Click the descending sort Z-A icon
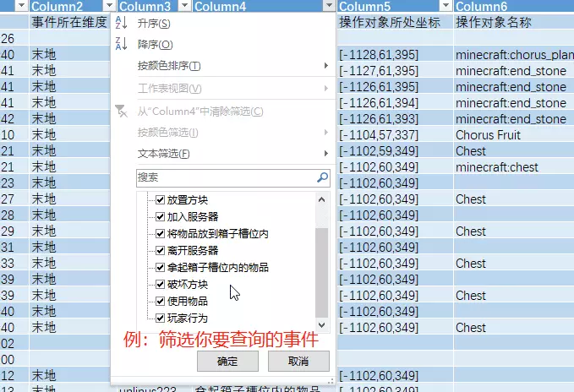 pos(121,44)
